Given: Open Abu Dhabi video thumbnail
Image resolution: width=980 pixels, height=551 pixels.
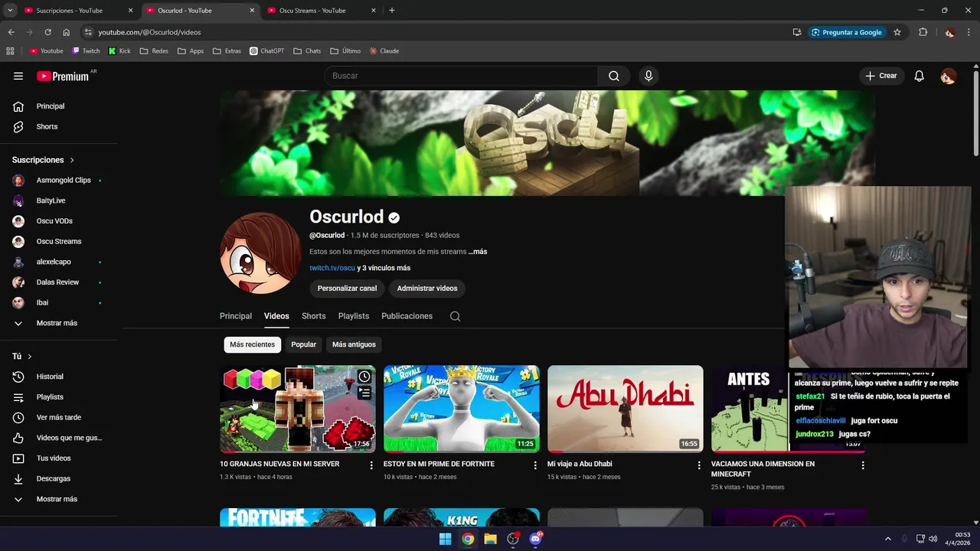Looking at the screenshot, I should tap(626, 409).
